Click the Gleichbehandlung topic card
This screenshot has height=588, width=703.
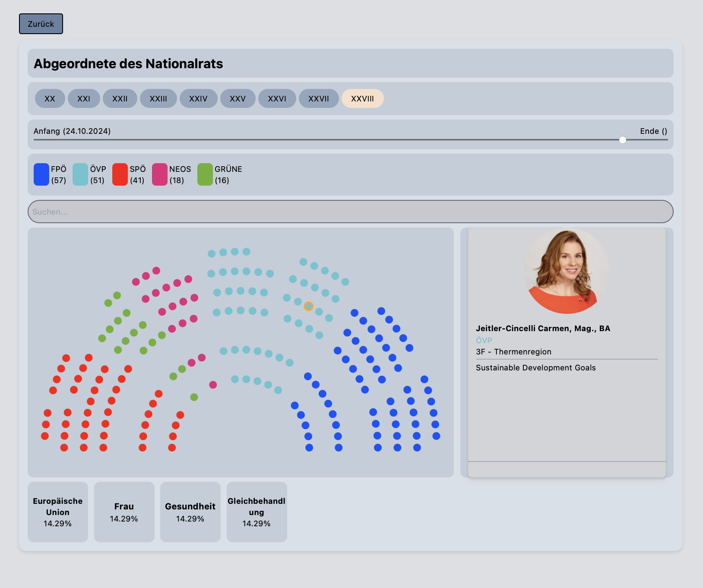click(256, 512)
